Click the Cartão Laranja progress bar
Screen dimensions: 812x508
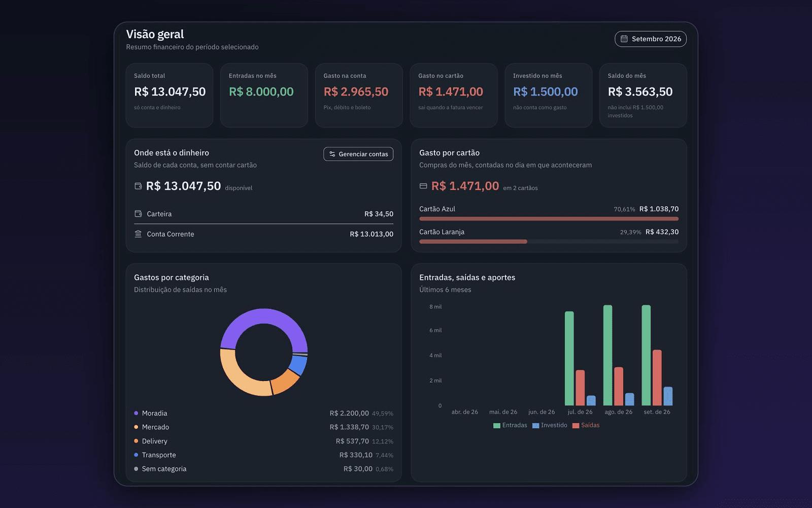pyautogui.click(x=549, y=242)
